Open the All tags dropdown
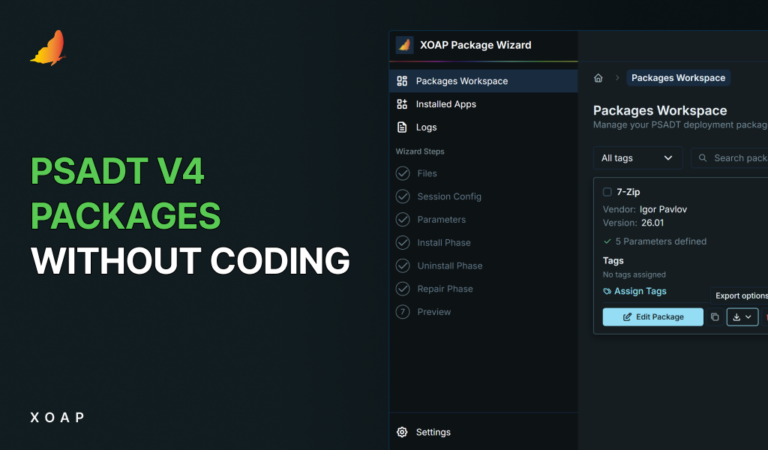Screen dimensions: 768x450 [x=638, y=158]
